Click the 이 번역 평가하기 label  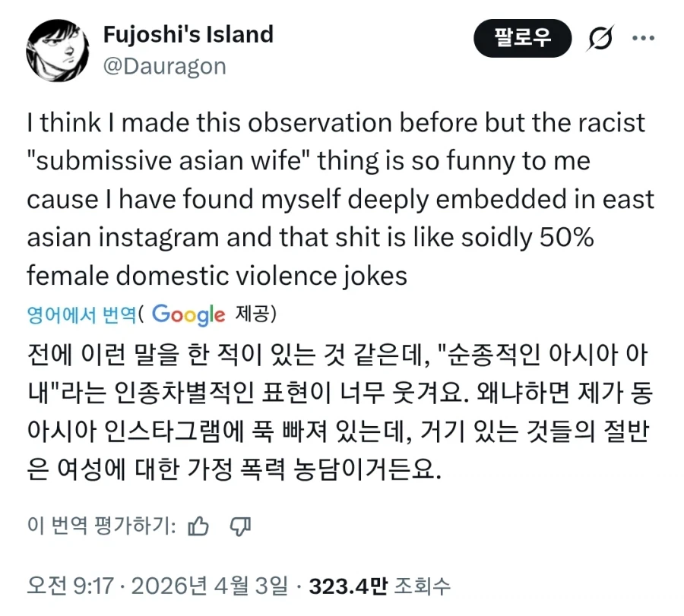coord(102,525)
